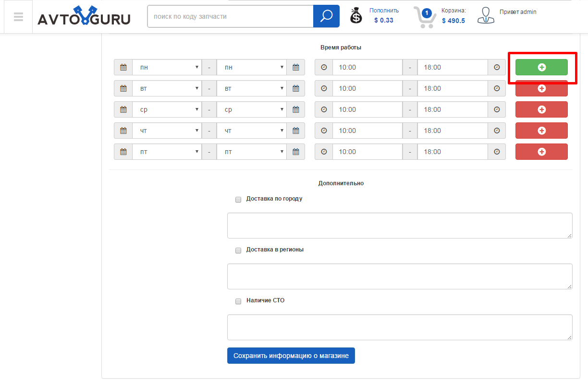
Task: Click the AVTOGURU logo
Action: pyautogui.click(x=84, y=17)
